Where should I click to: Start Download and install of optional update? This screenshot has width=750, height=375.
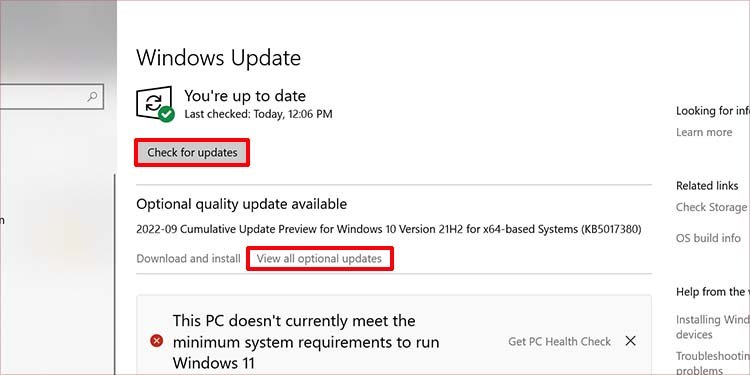(x=188, y=259)
